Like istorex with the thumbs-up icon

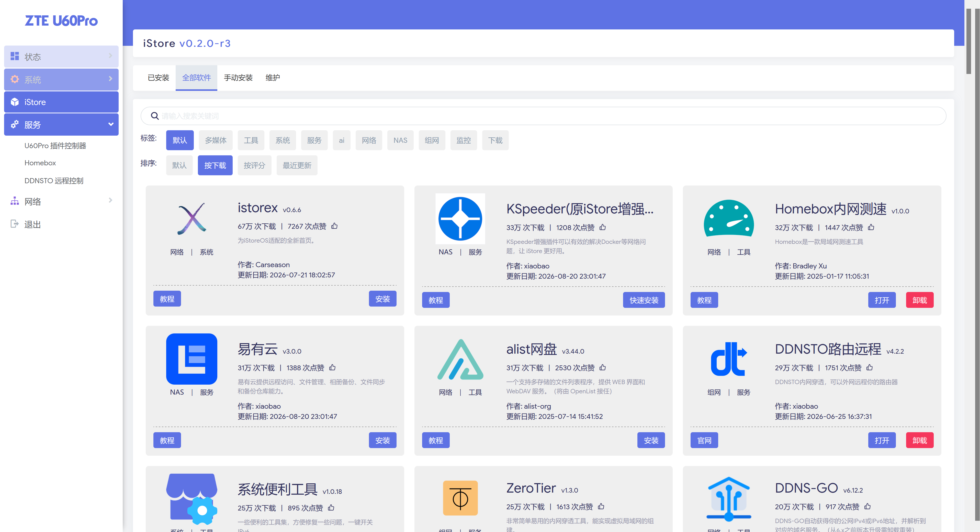pos(334,226)
